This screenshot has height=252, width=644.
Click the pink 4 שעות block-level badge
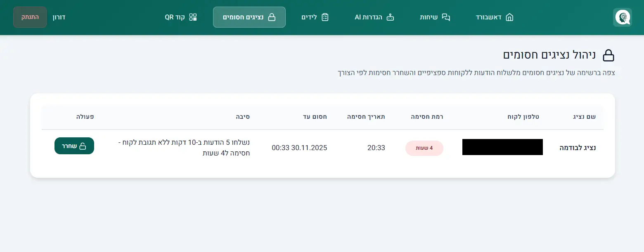424,148
